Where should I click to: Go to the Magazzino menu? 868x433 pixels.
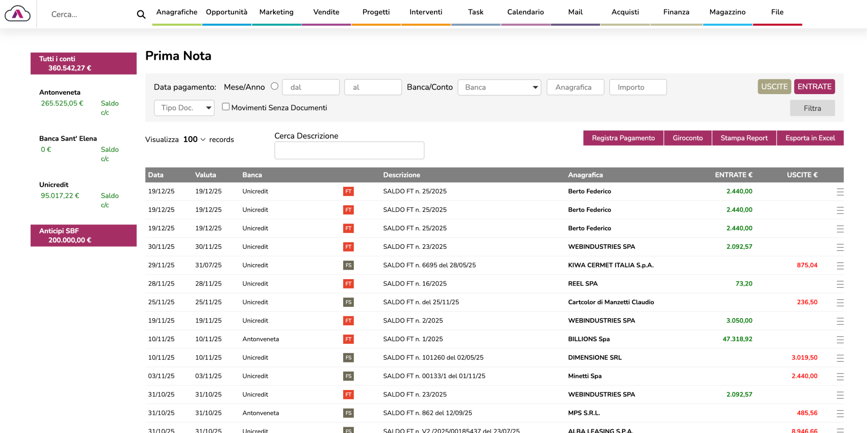(727, 12)
